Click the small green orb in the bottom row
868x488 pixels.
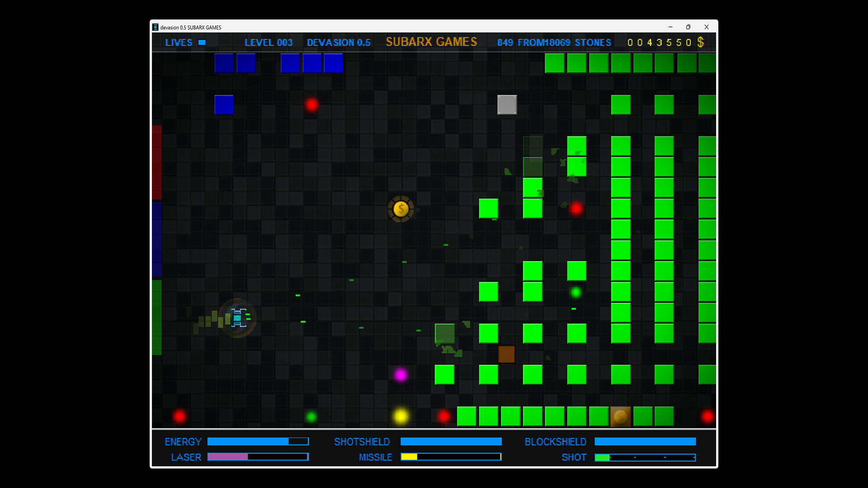click(x=312, y=416)
